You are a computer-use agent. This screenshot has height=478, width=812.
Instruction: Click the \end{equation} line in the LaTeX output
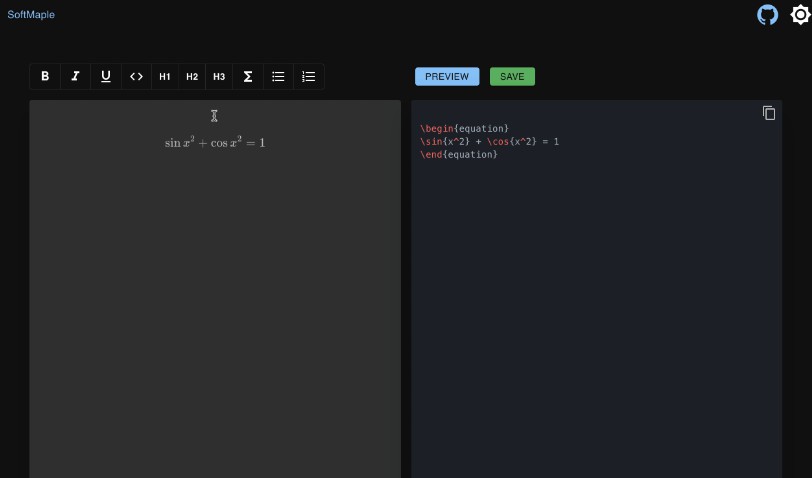point(458,155)
